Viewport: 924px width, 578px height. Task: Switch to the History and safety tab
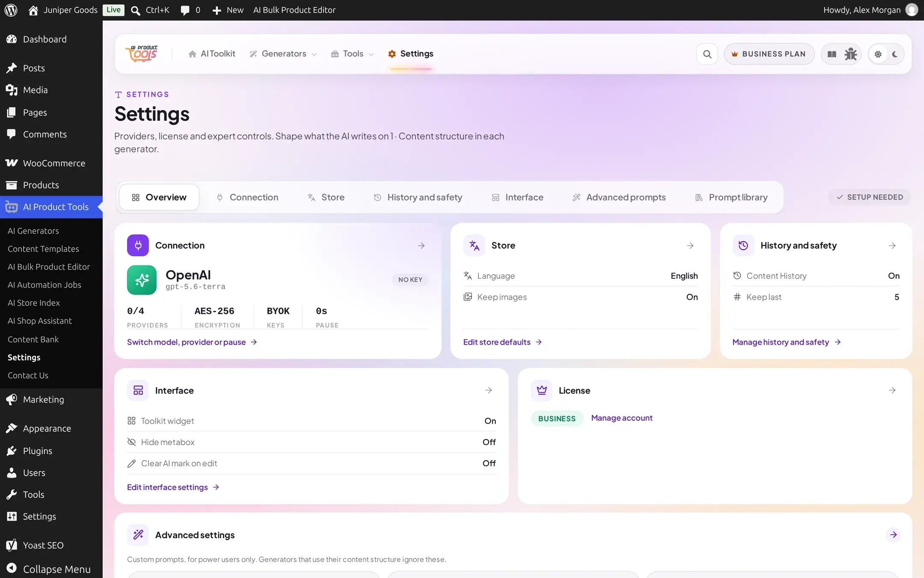[418, 197]
